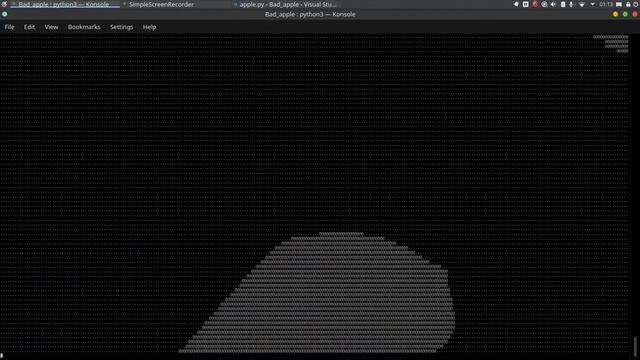Click the Konsole terminal scrollbar handle
Screen dimensions: 640x360
(635, 347)
